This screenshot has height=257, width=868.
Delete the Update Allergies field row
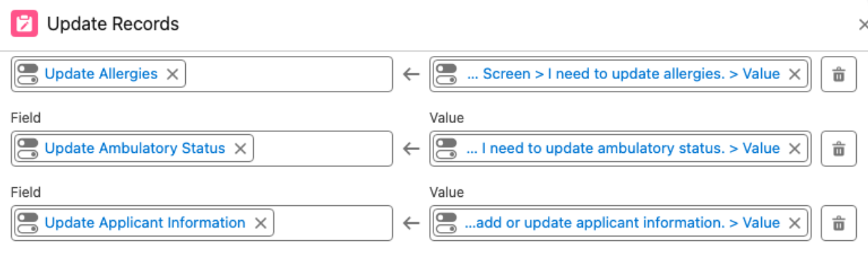[x=839, y=74]
